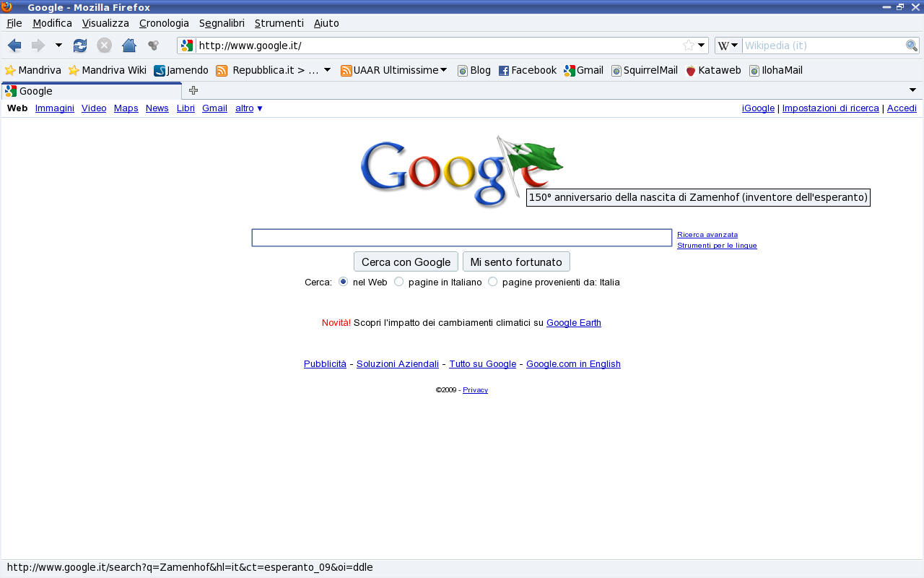Image resolution: width=924 pixels, height=578 pixels.
Task: Open the Gmail bookmark in toolbar
Action: [584, 70]
